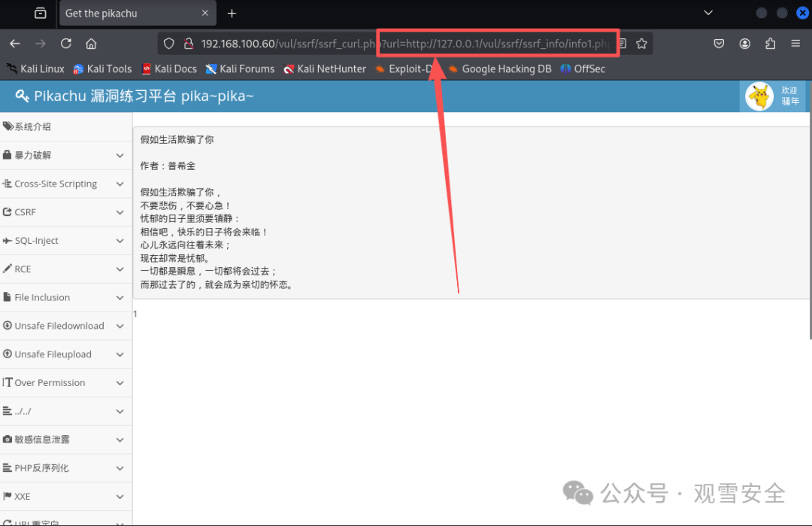Click the 敏感信息泄露 camera icon
The height and width of the screenshot is (526, 812).
click(x=8, y=439)
